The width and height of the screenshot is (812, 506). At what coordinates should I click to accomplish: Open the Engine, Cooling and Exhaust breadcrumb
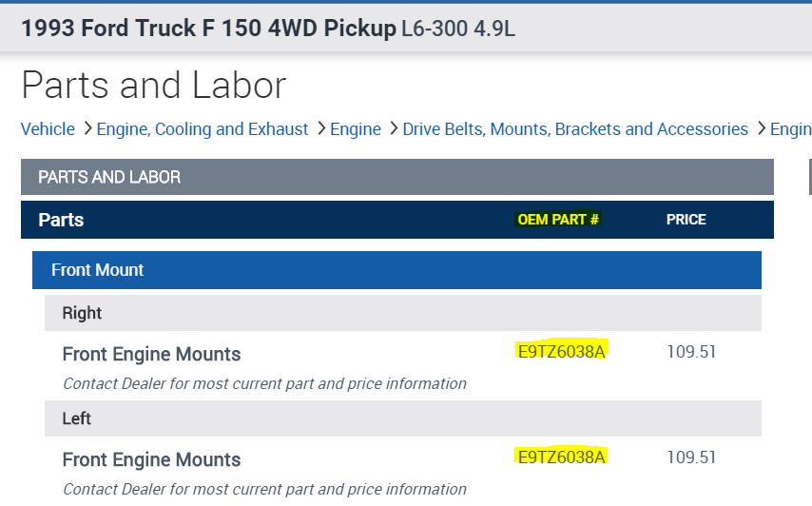coord(203,128)
